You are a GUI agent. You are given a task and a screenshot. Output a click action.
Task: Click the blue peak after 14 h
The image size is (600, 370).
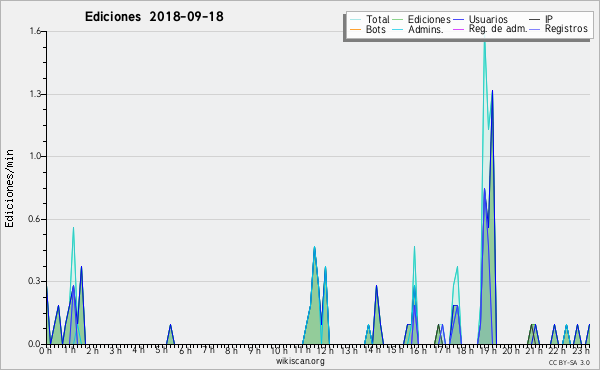pos(377,286)
